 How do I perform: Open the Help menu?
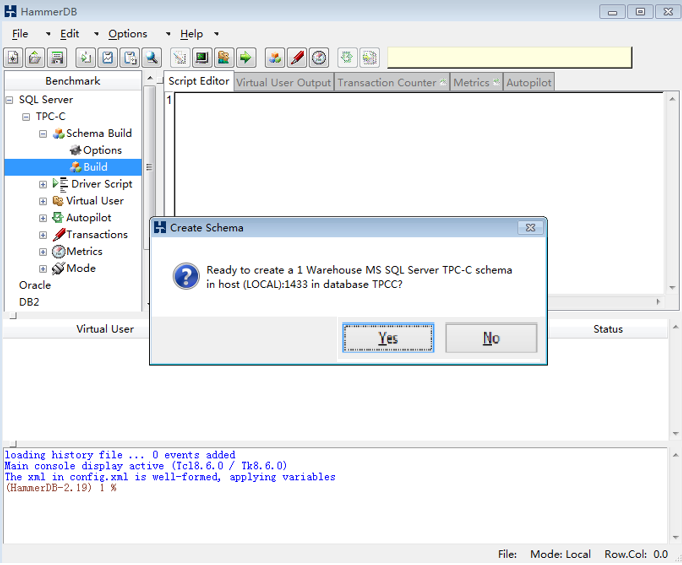click(191, 34)
